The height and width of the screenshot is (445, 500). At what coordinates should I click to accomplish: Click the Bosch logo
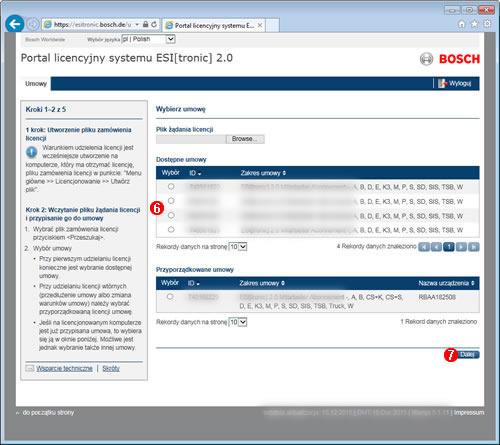point(449,59)
